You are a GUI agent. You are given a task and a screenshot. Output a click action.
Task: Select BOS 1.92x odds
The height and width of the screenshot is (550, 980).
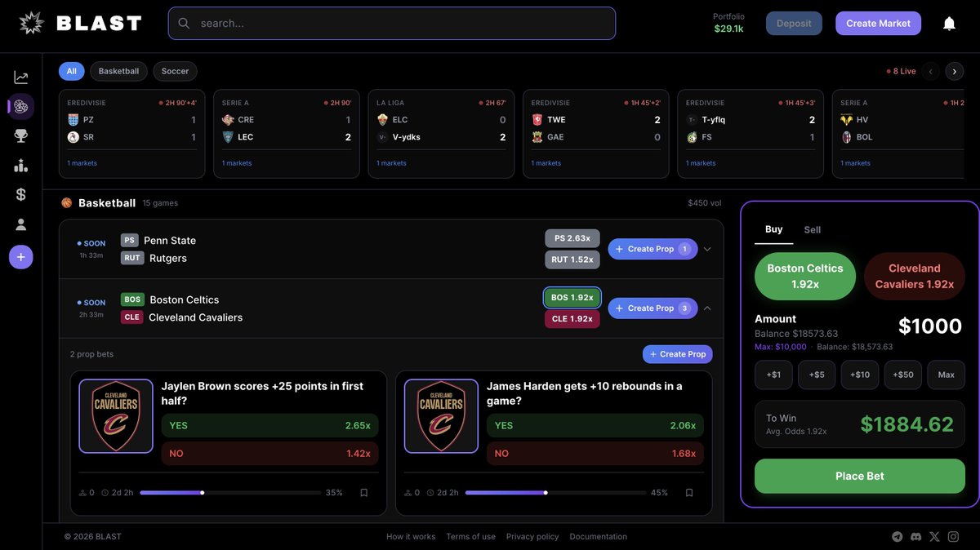pos(572,298)
